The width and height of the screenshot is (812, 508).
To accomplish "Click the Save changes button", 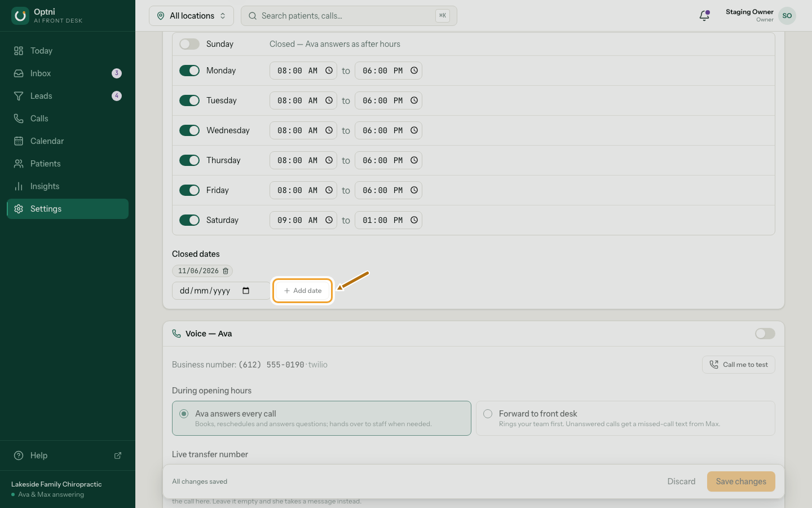I will pos(741,481).
